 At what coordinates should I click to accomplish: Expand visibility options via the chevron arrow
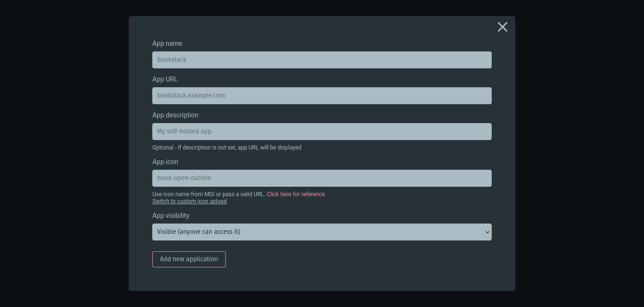pyautogui.click(x=487, y=232)
